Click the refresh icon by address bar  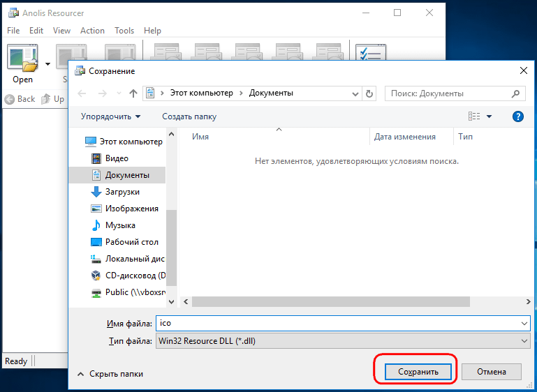pos(369,93)
